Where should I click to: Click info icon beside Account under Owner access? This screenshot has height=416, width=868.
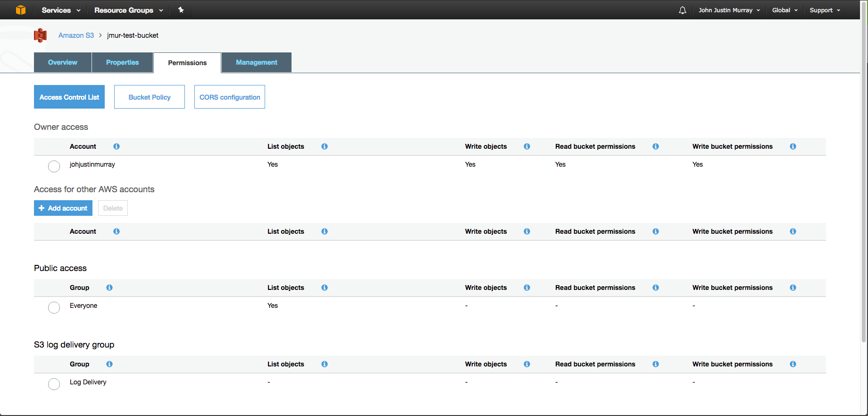(117, 146)
